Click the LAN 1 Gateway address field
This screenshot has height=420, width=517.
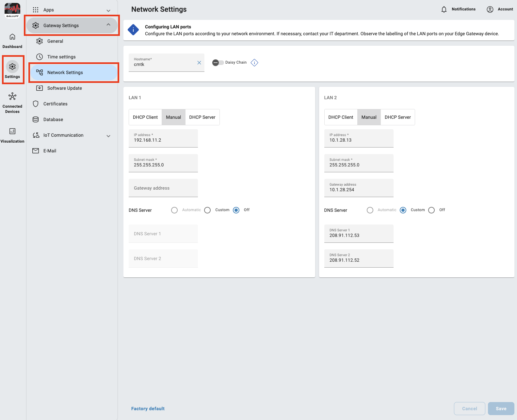[x=163, y=188]
